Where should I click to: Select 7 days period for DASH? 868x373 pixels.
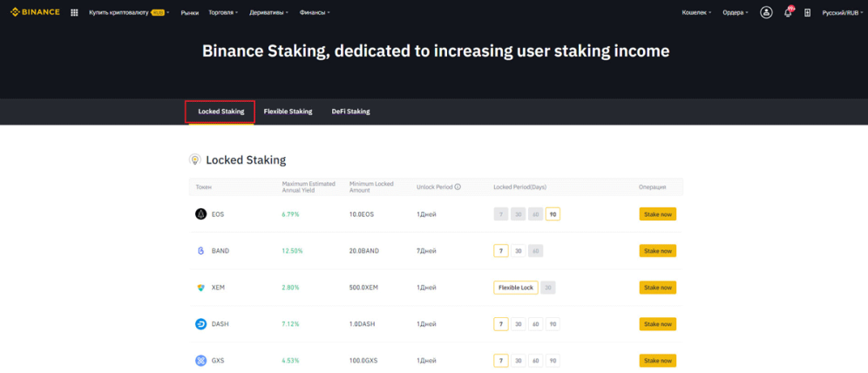500,324
